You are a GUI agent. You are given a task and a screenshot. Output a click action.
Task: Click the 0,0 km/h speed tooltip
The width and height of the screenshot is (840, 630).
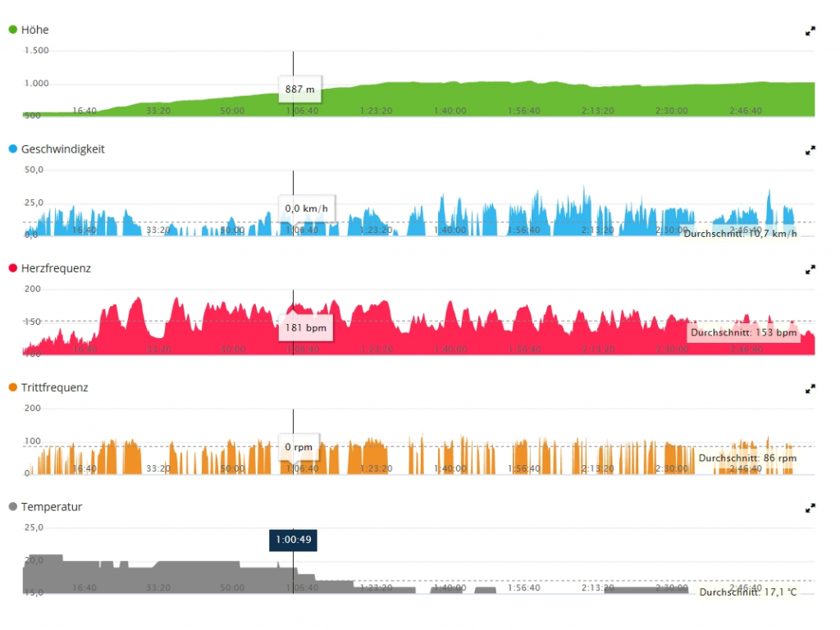[x=307, y=208]
